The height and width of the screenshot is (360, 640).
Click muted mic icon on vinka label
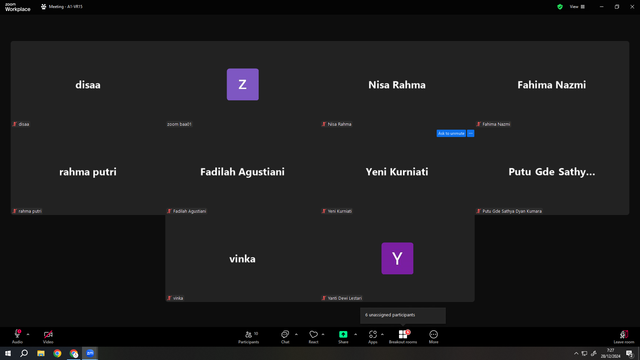coord(169,298)
